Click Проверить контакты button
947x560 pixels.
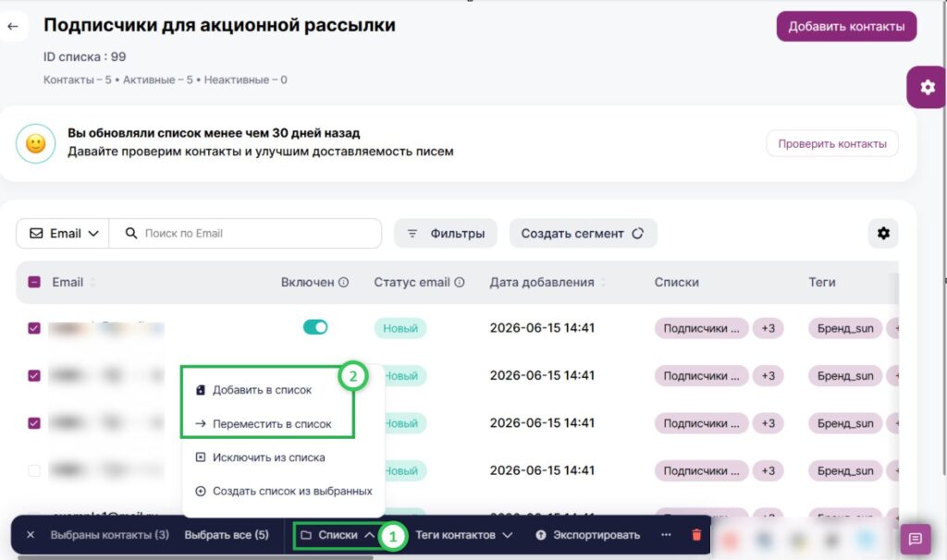831,143
